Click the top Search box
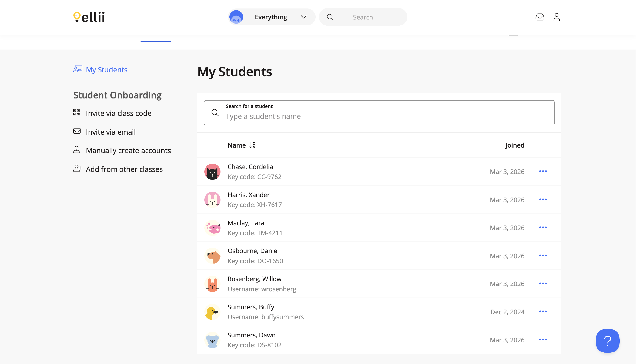The width and height of the screenshot is (636, 364). [x=368, y=17]
